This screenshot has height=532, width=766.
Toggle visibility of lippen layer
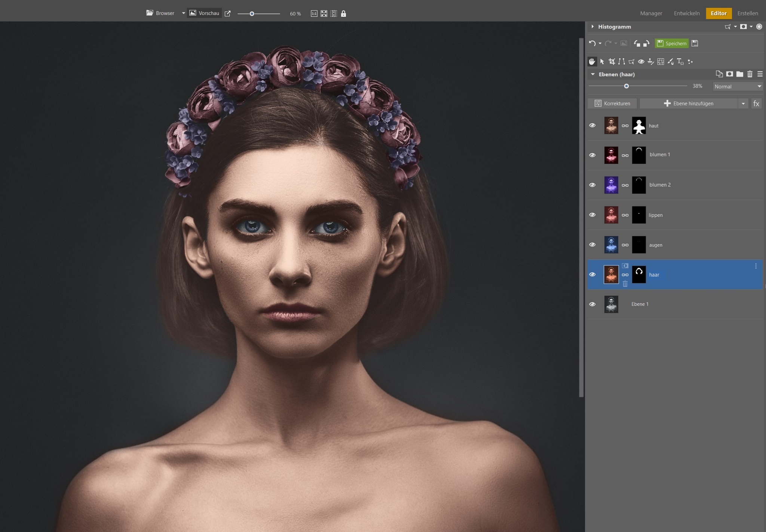click(x=592, y=215)
